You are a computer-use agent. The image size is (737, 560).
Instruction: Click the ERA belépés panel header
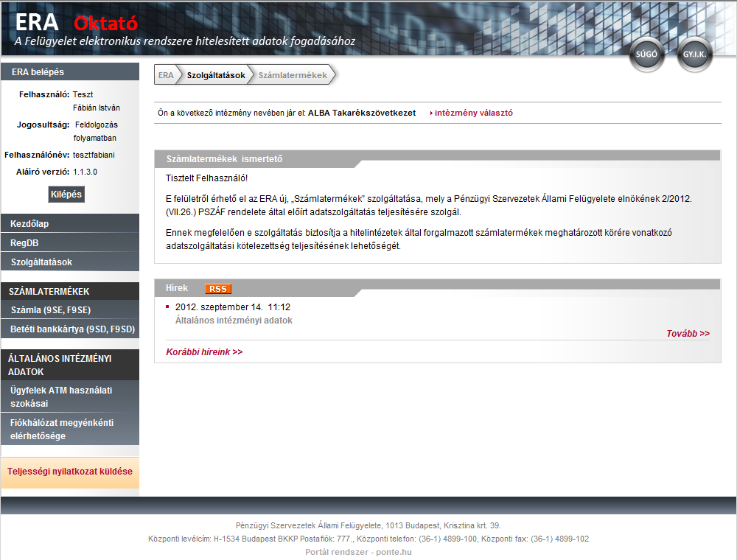pyautogui.click(x=70, y=72)
